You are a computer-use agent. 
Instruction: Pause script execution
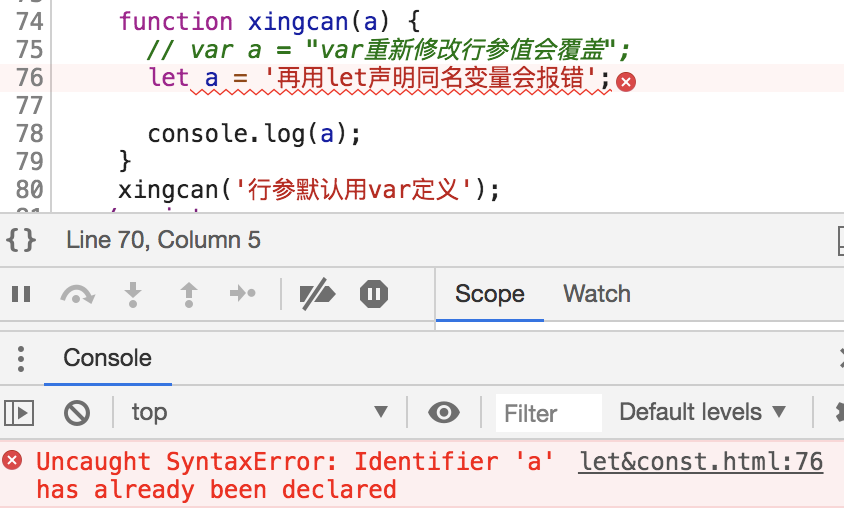coord(21,294)
